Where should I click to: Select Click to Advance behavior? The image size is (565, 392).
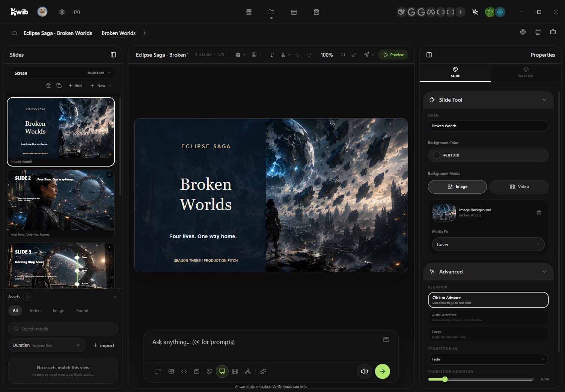[x=488, y=300]
